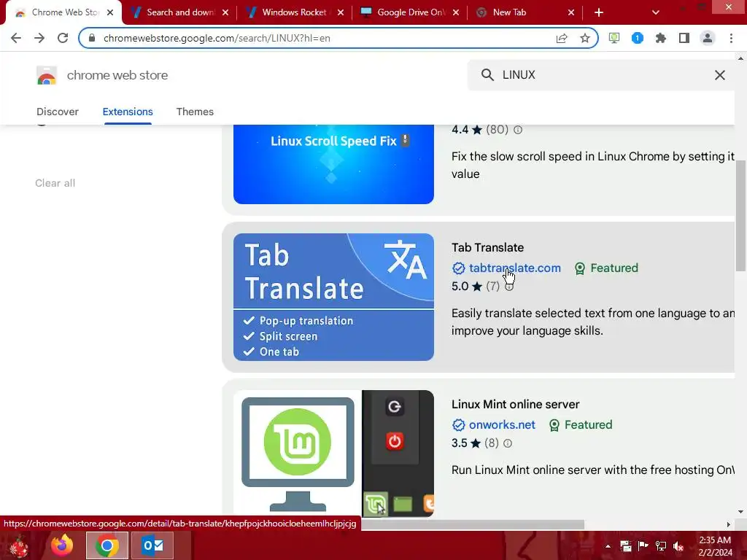The width and height of the screenshot is (747, 560).
Task: Reload the current page
Action: (x=63, y=38)
